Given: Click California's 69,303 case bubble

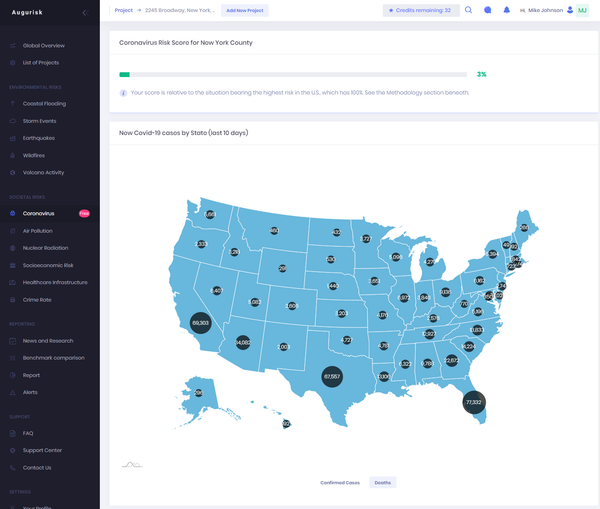Looking at the screenshot, I should [x=201, y=323].
